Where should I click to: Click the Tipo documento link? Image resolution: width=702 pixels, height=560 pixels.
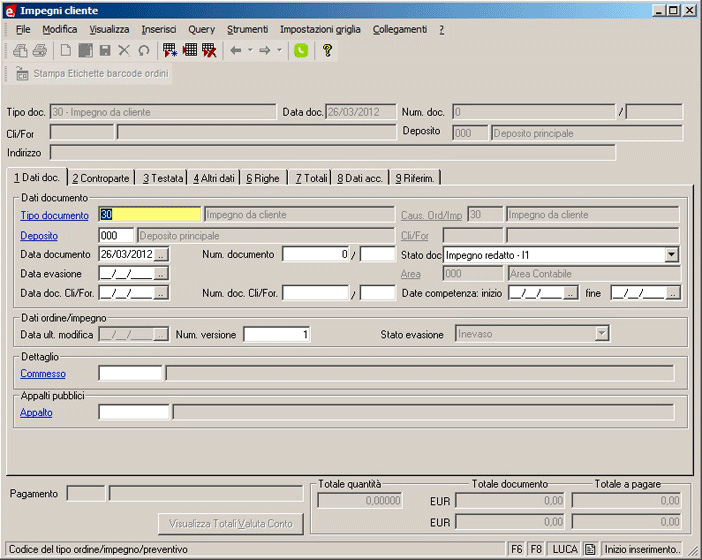coord(55,215)
